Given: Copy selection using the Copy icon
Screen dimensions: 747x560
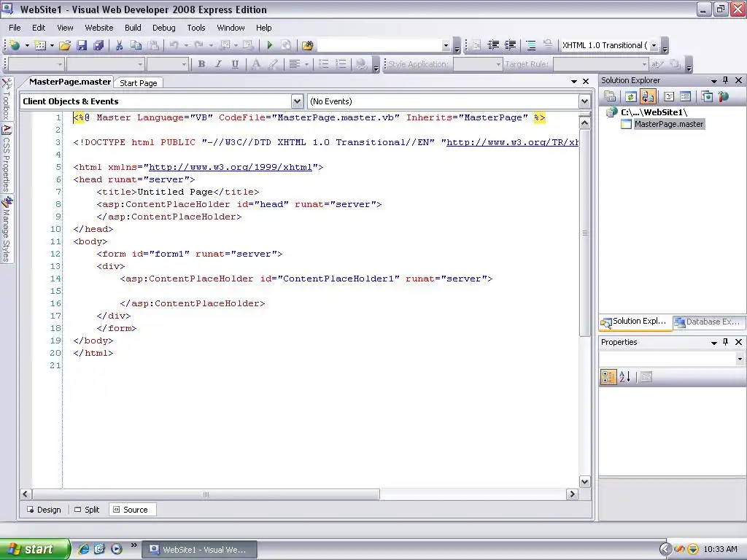Looking at the screenshot, I should pos(136,45).
